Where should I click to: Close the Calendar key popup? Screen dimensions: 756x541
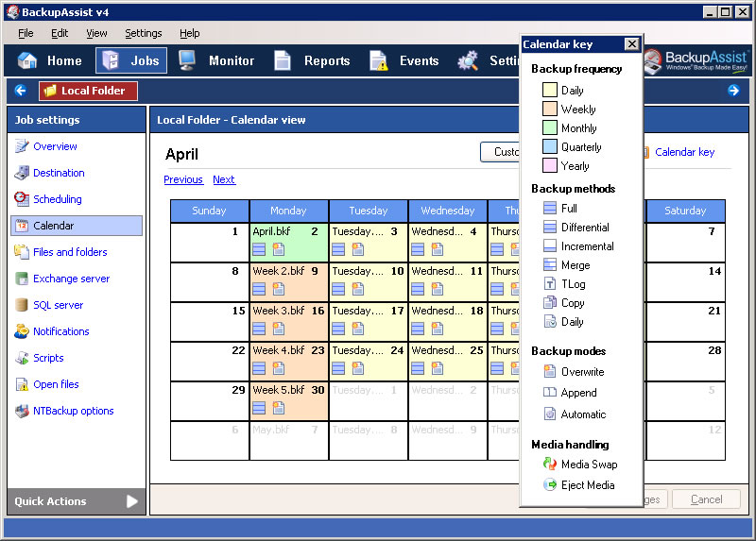click(631, 44)
